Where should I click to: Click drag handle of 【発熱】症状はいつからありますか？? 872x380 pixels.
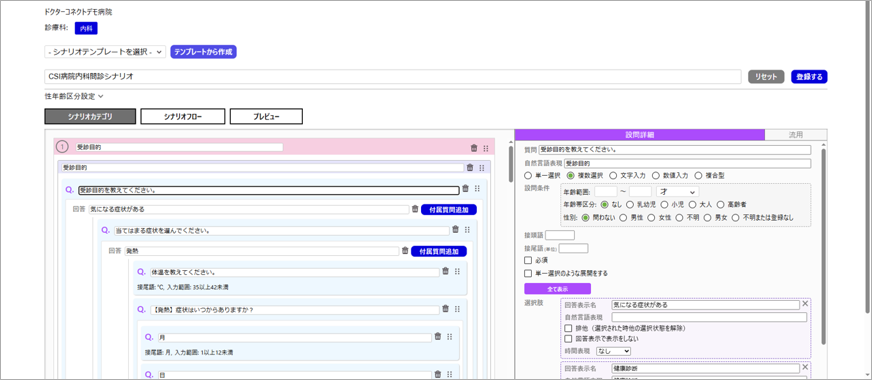click(x=457, y=309)
